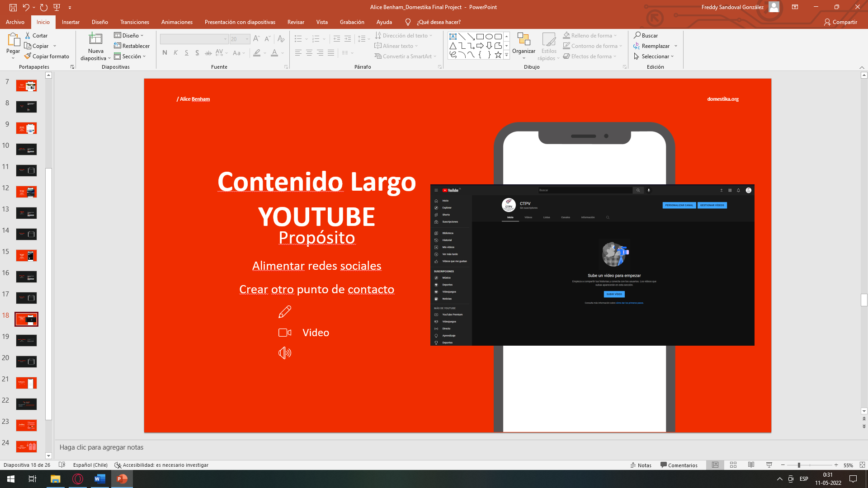Click the Nueva diapositiva icon
This screenshot has width=868, height=488.
95,39
